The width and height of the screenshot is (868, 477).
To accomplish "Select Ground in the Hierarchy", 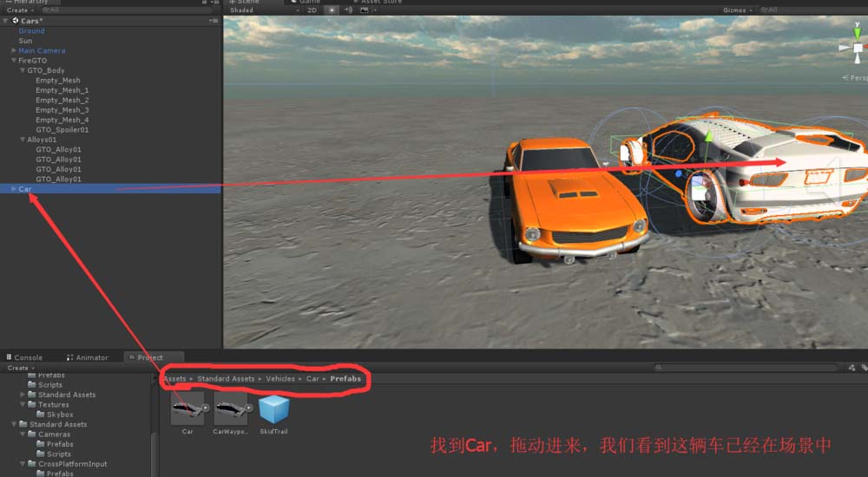I will [x=31, y=31].
